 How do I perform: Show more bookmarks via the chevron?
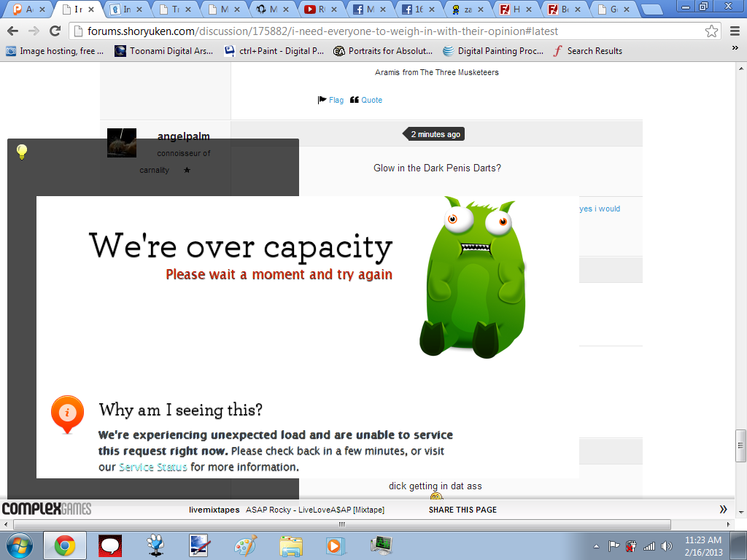(735, 48)
